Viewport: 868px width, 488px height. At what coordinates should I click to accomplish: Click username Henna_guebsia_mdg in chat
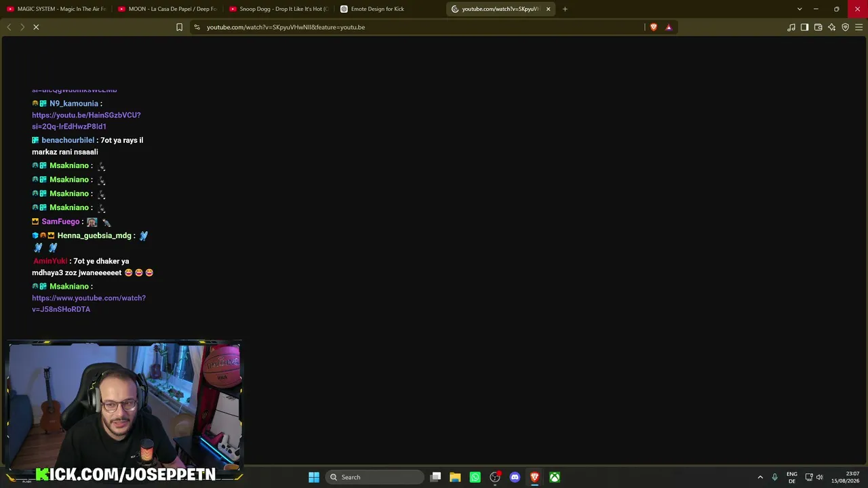(x=94, y=236)
